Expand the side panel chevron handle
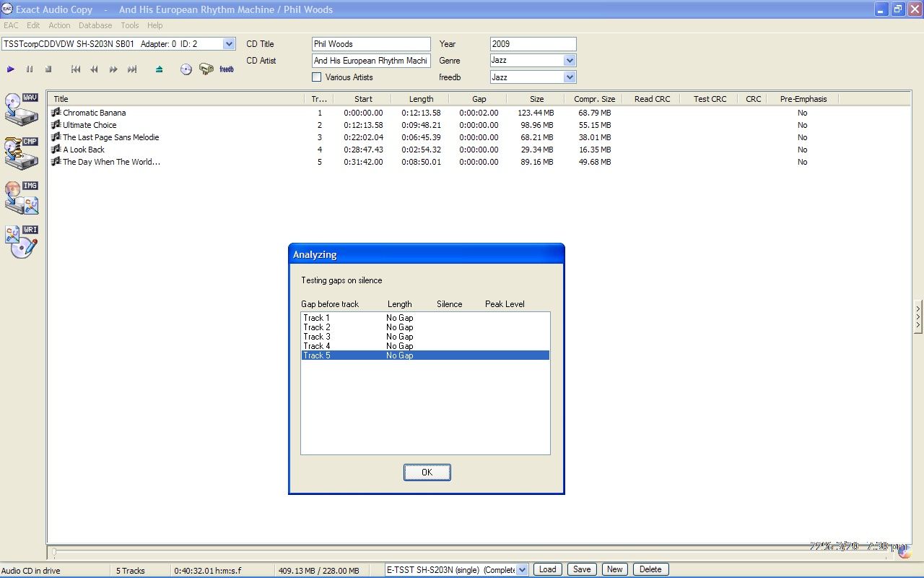This screenshot has height=578, width=924. 918,316
